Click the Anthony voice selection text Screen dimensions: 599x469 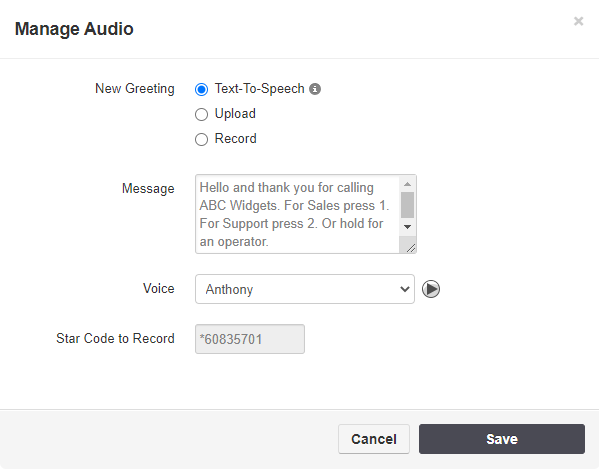(229, 289)
